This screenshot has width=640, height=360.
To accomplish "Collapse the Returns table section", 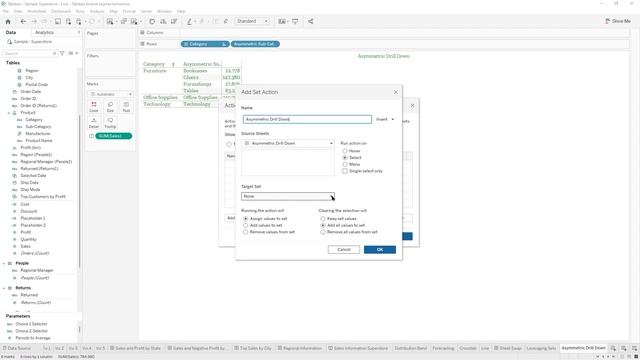I will coord(4,288).
